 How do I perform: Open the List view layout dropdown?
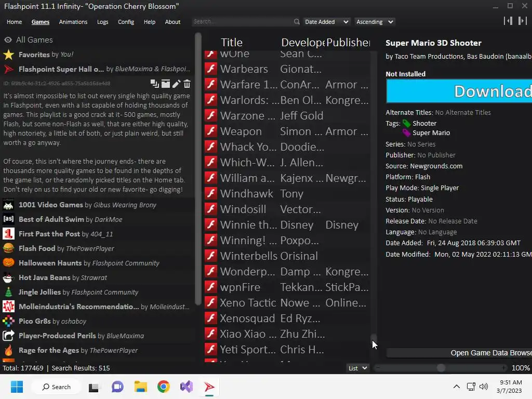click(357, 368)
